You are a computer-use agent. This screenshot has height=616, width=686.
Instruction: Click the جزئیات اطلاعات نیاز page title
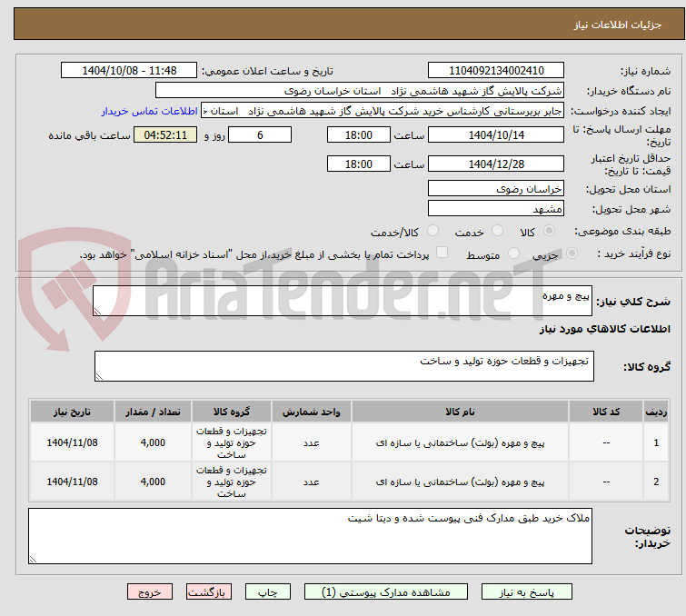point(617,25)
